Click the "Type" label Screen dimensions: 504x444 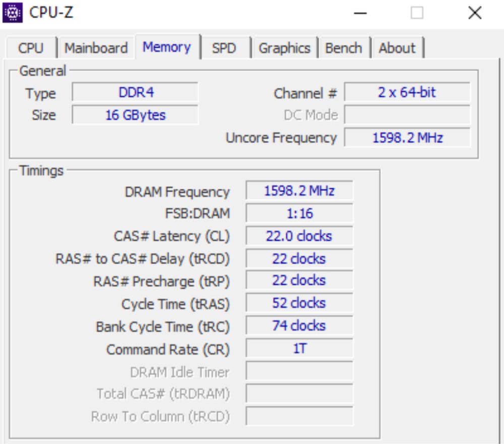(x=41, y=94)
